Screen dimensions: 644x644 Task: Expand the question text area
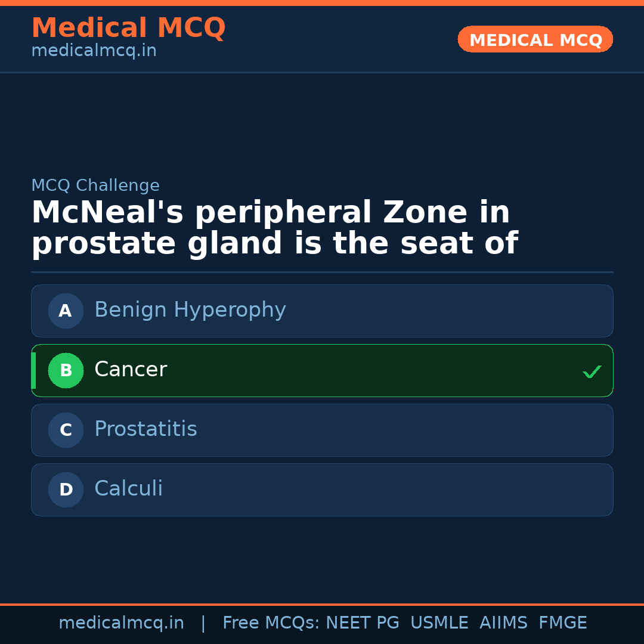click(x=274, y=227)
